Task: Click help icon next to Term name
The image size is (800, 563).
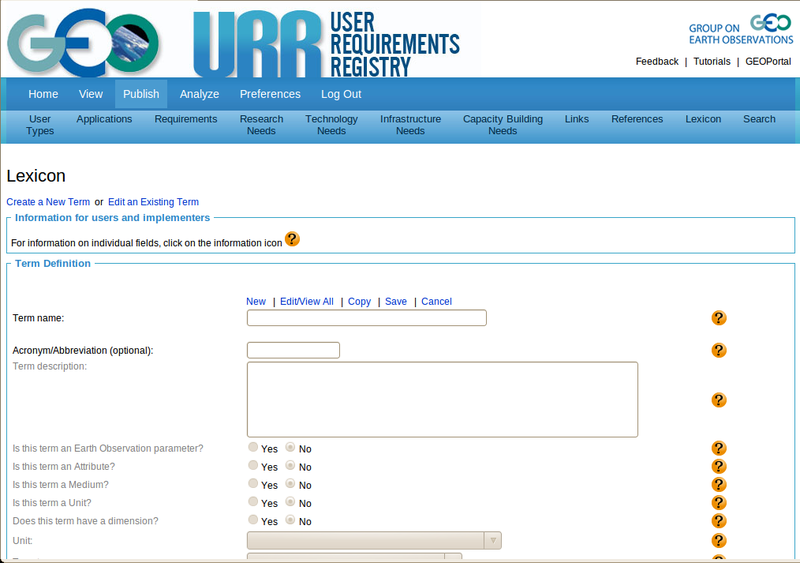Action: coord(718,318)
